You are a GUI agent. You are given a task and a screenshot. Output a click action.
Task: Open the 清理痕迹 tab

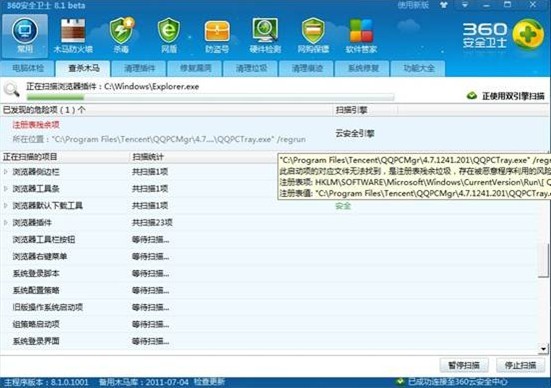click(x=307, y=68)
